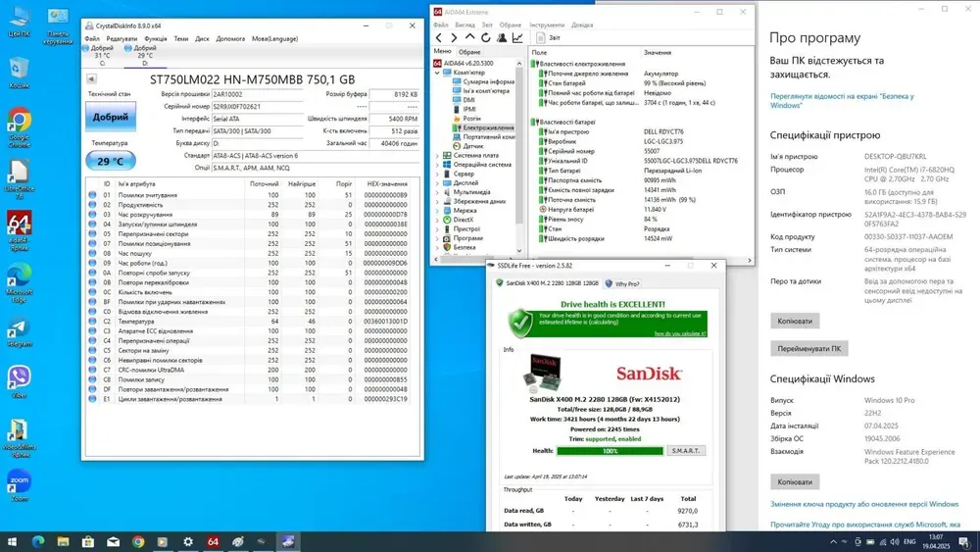Viewport: 980px width, 552px height.
Task: Click the Chrome icon in the taskbar
Action: click(138, 541)
